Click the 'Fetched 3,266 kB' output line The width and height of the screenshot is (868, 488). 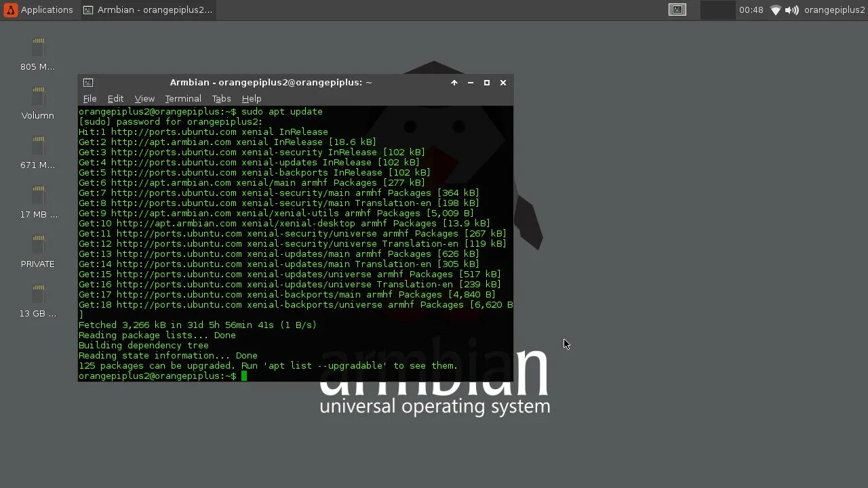[197, 325]
